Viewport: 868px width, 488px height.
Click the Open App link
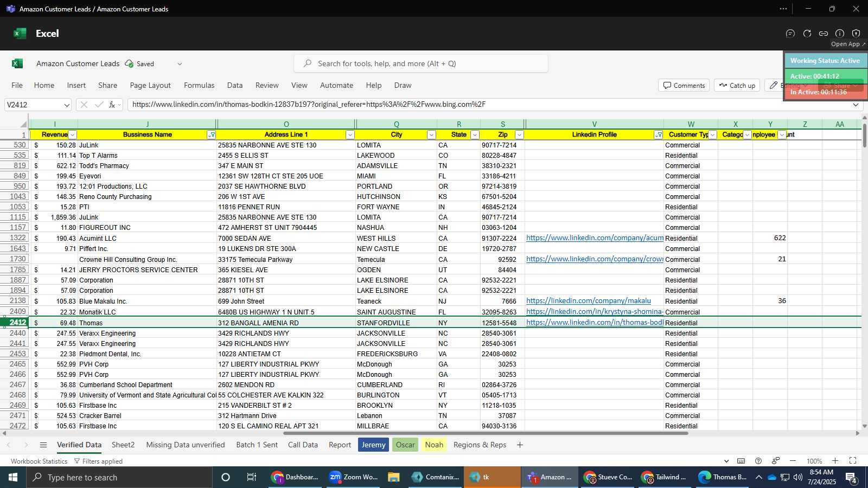848,44
